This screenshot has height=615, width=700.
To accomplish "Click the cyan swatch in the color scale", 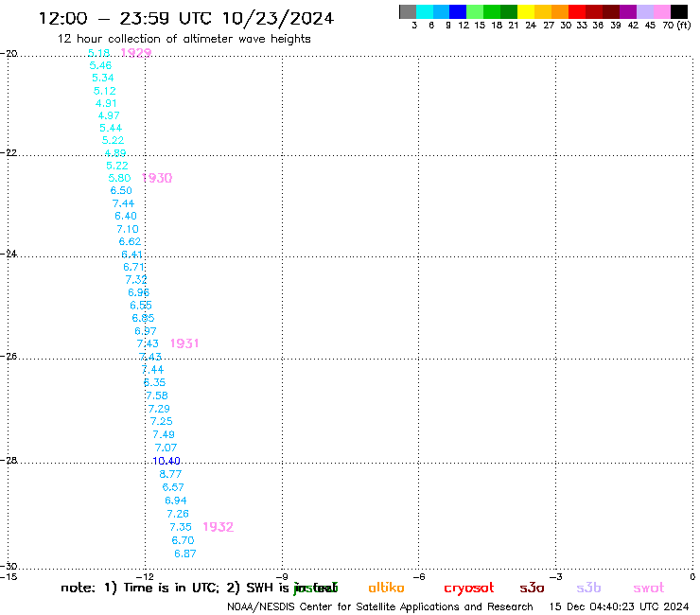I will coord(424,11).
